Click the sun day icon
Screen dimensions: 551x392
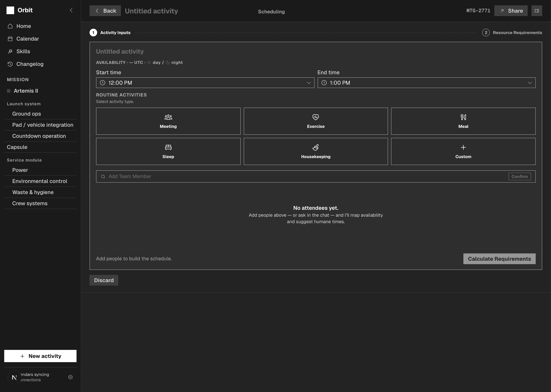(149, 63)
